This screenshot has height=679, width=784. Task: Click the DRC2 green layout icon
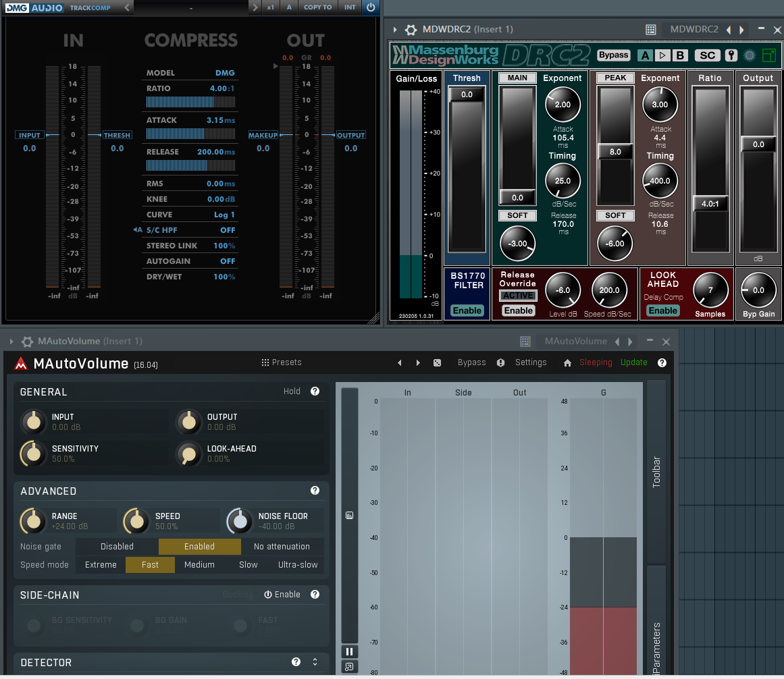click(x=769, y=55)
